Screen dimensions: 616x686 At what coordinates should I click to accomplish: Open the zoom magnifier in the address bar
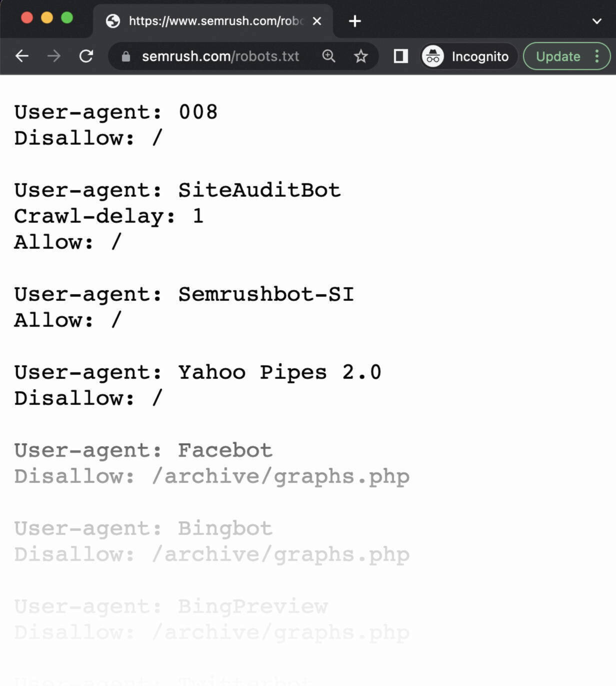click(328, 56)
